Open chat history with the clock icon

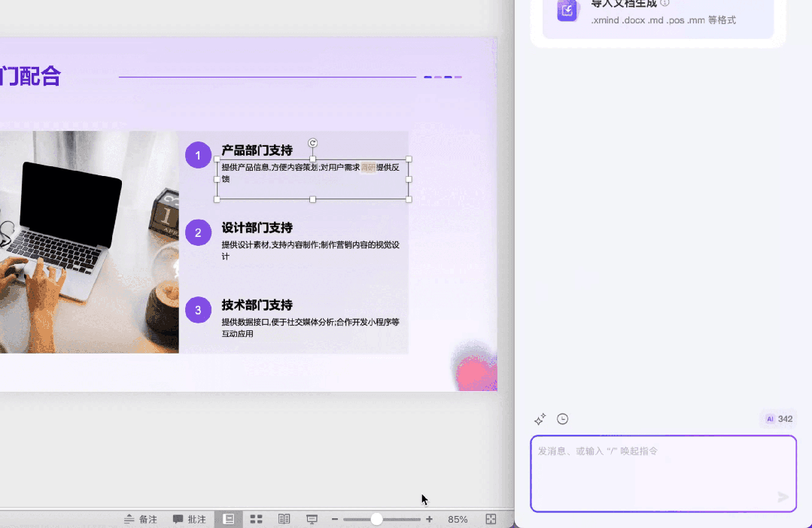[562, 419]
